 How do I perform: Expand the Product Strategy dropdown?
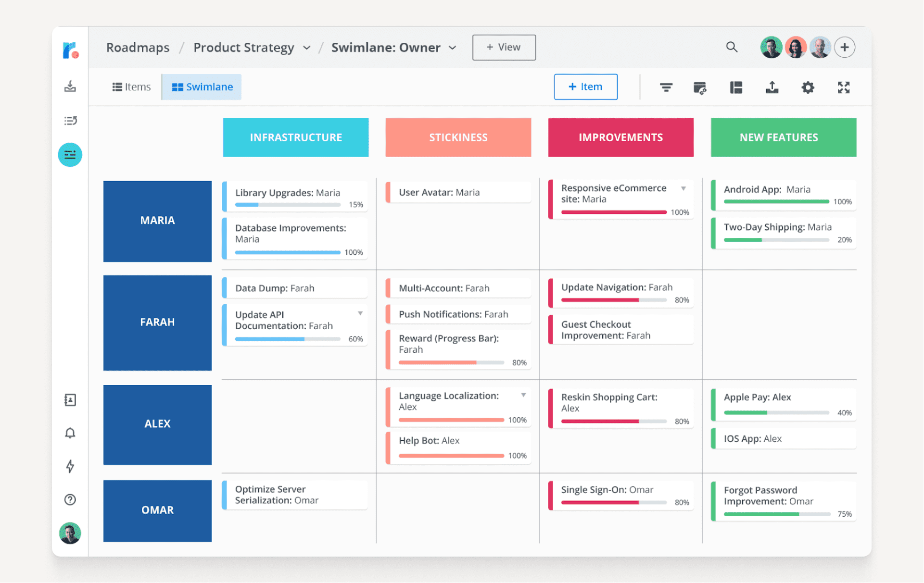(307, 48)
